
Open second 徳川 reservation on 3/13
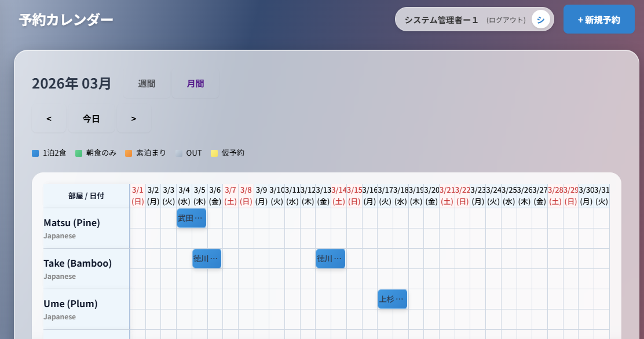click(x=330, y=259)
